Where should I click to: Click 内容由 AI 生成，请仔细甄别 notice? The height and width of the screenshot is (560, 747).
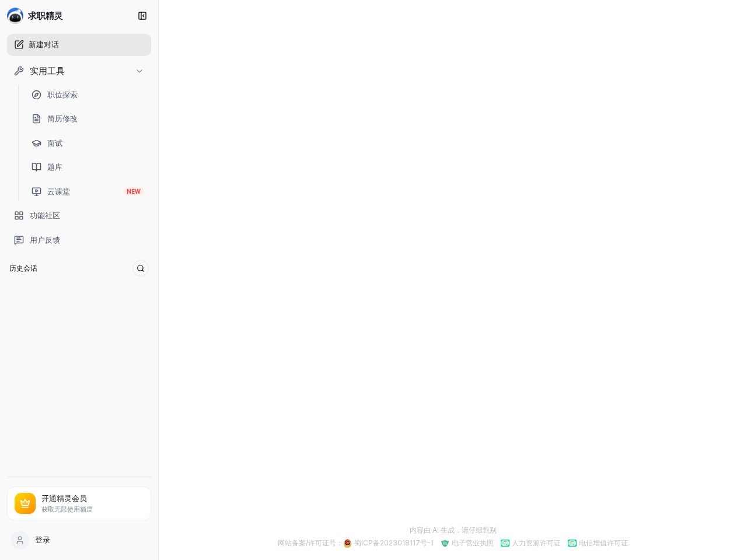point(453,530)
